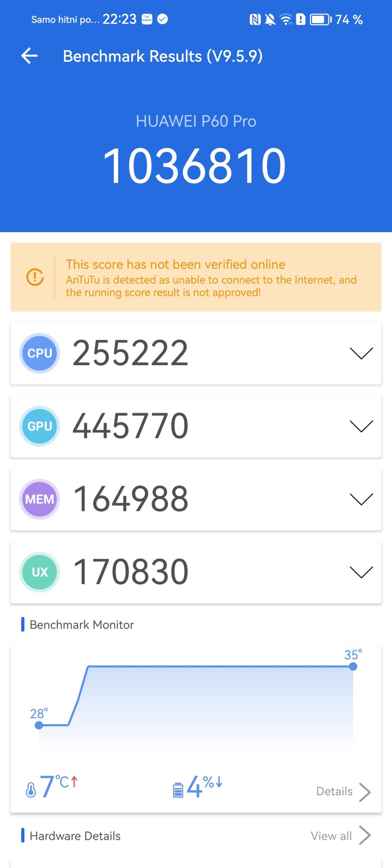The width and height of the screenshot is (392, 868).
Task: Expand the MEM score 164988 chevron
Action: click(361, 499)
